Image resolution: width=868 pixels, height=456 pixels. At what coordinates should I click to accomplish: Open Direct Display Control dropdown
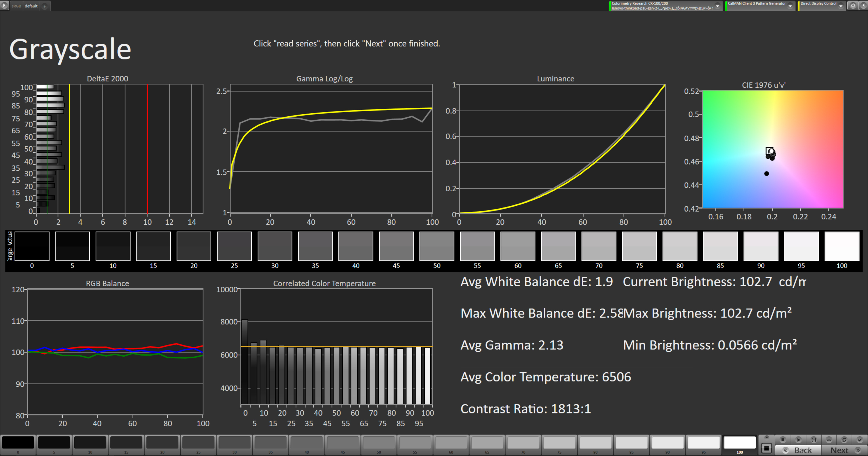(x=841, y=6)
